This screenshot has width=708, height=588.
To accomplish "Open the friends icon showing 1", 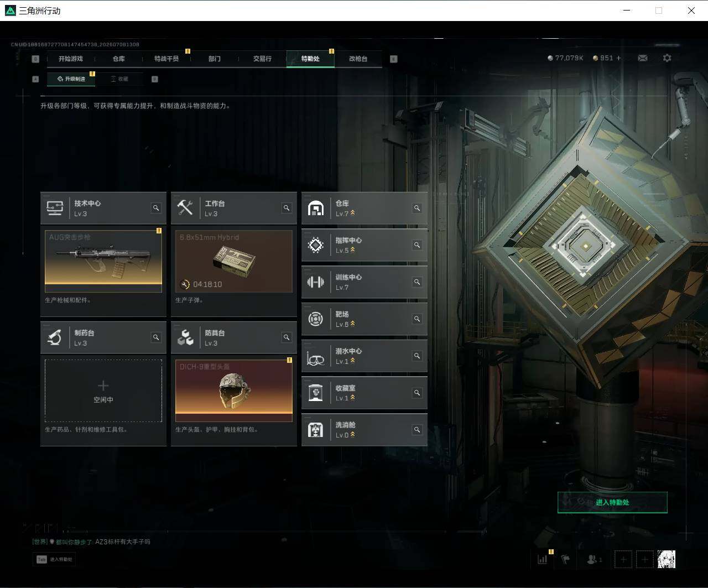I will pos(594,559).
